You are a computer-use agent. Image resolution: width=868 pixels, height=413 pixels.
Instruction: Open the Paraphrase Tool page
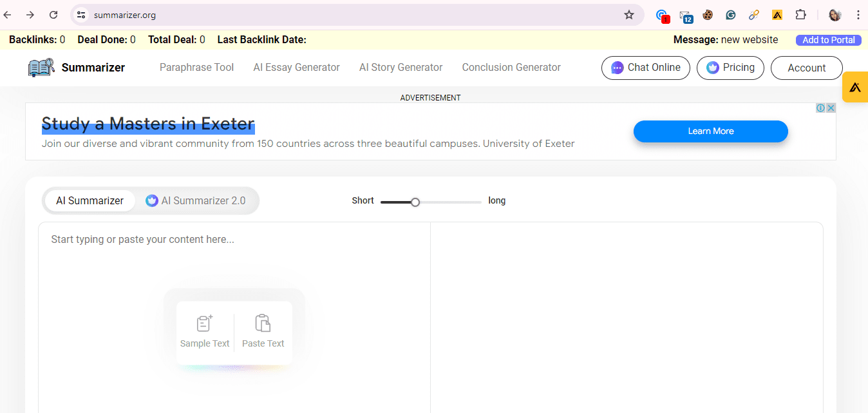(196, 67)
